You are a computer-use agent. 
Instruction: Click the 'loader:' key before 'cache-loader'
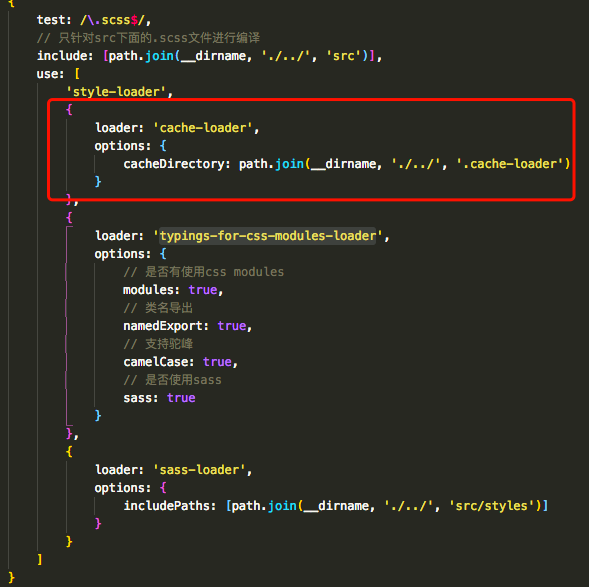pos(119,128)
